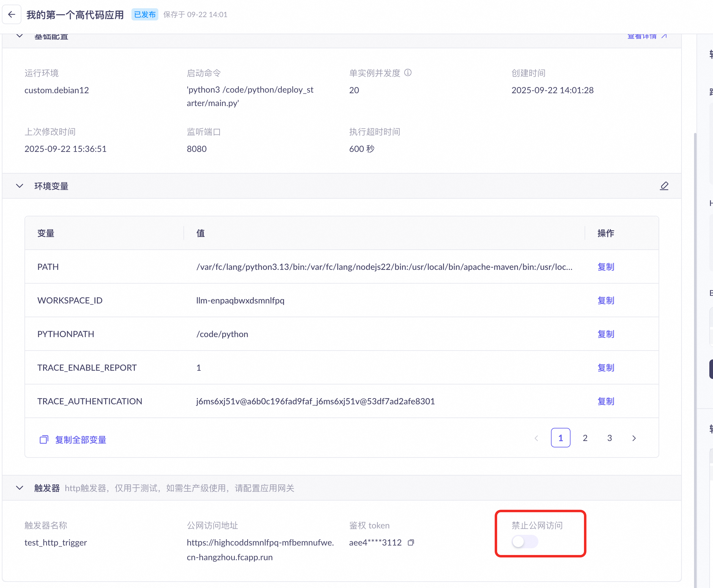713x588 pixels.
Task: Toggle 禁止公网访问 switch
Action: click(x=525, y=542)
